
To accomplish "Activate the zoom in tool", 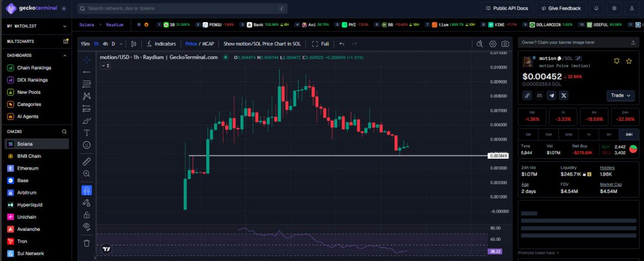I will (x=87, y=173).
